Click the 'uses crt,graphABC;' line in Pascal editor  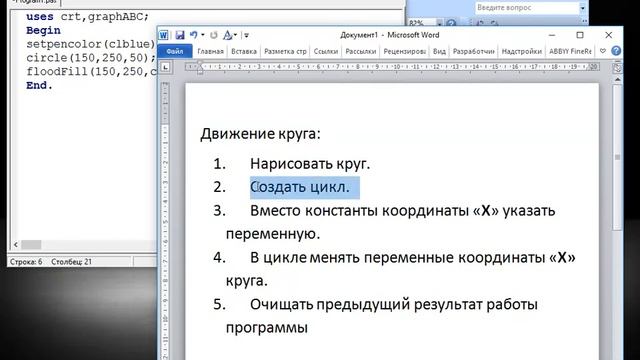click(87, 17)
